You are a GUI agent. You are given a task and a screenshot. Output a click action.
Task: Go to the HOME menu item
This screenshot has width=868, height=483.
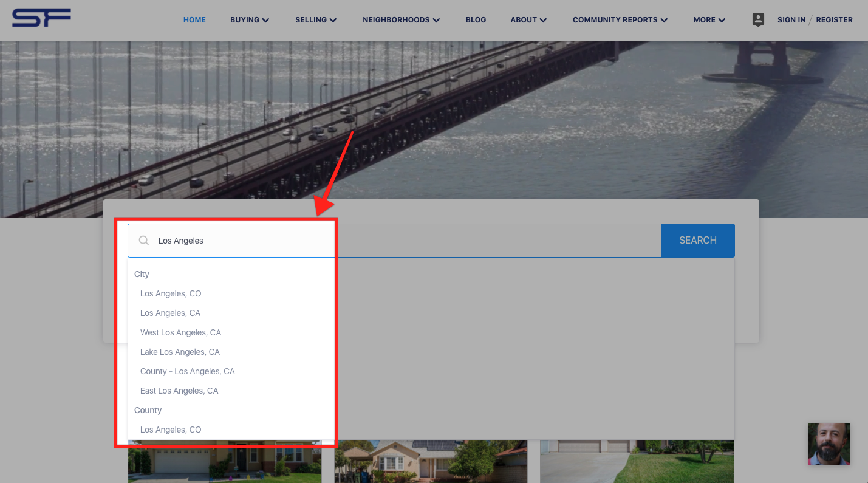point(194,20)
